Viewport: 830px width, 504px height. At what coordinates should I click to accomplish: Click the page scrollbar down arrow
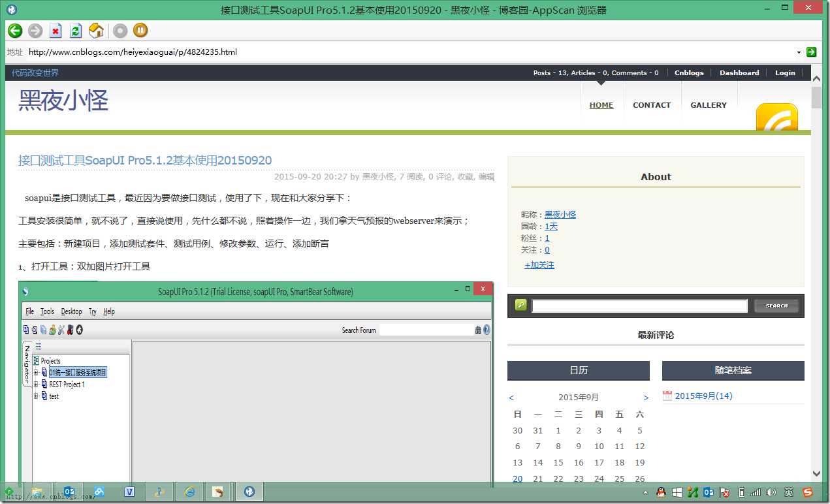coord(816,473)
